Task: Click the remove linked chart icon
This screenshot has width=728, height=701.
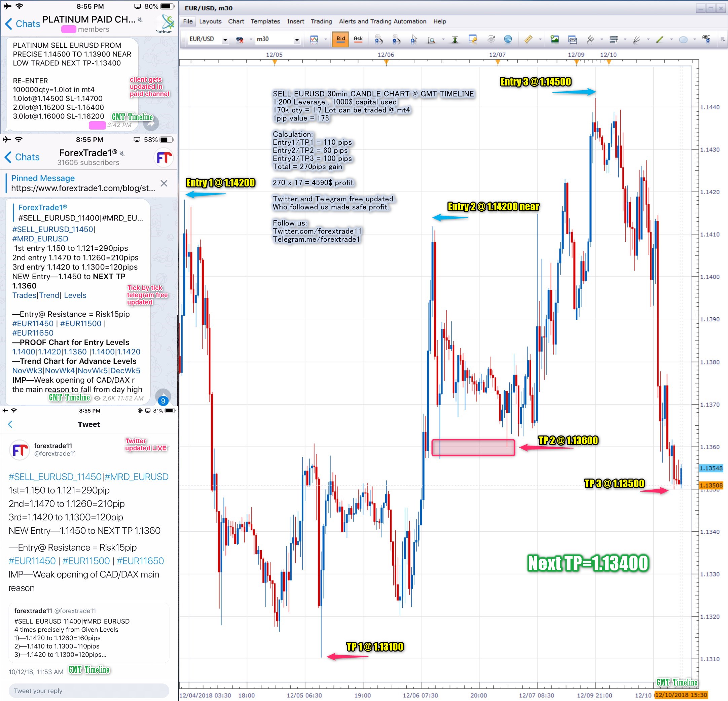Action: tap(240, 39)
